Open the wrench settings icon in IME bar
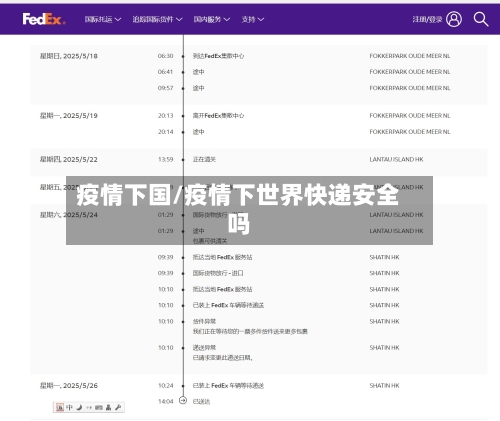Image resolution: width=500 pixels, height=421 pixels. click(x=118, y=407)
